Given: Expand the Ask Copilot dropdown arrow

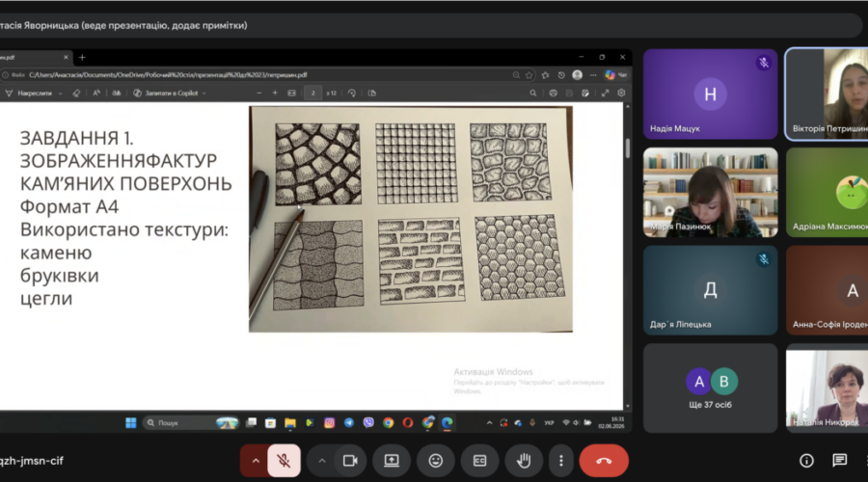Looking at the screenshot, I should [x=204, y=94].
